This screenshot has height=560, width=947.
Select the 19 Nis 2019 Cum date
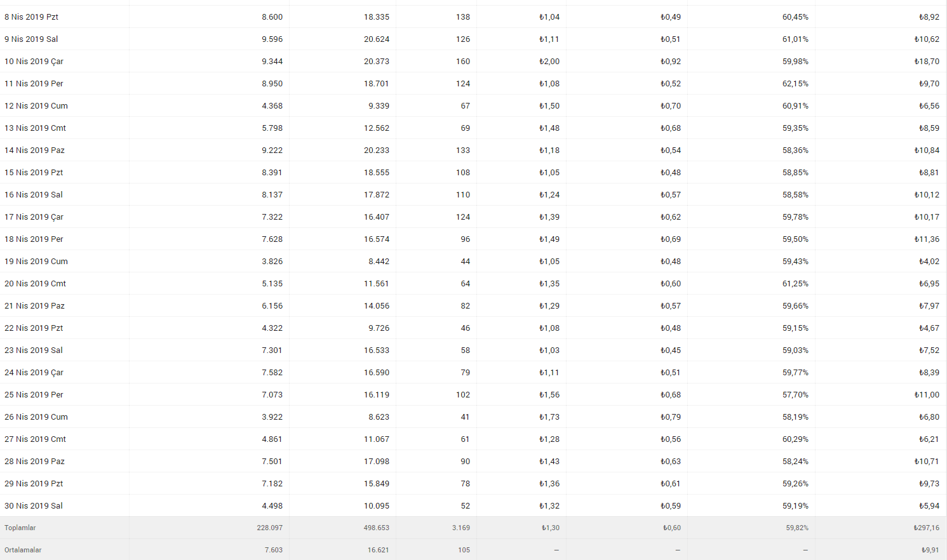(36, 262)
